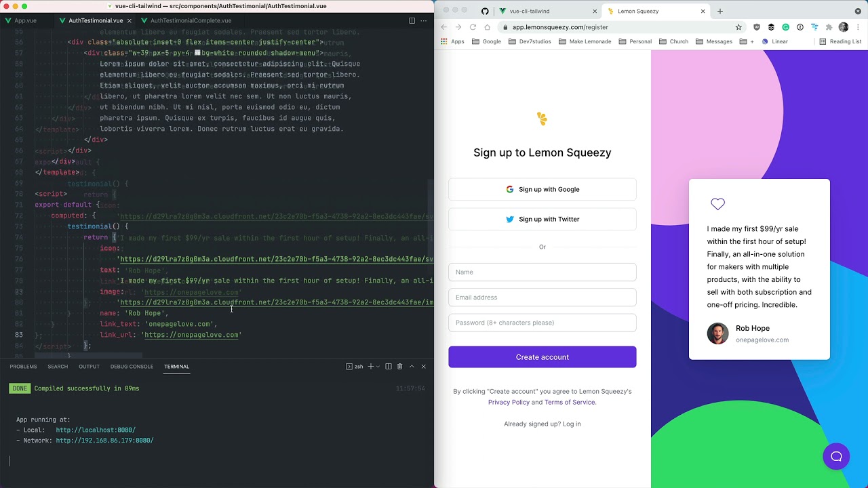Click the Log in link
The width and height of the screenshot is (868, 488).
point(572,424)
